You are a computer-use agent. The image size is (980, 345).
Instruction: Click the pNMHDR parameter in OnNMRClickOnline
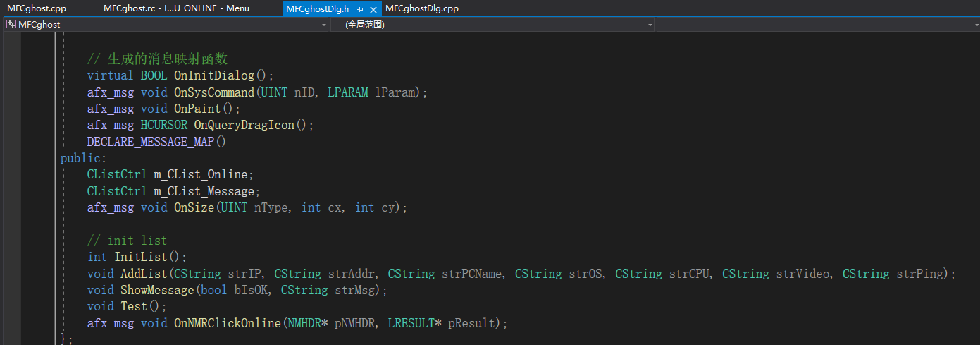click(x=354, y=323)
